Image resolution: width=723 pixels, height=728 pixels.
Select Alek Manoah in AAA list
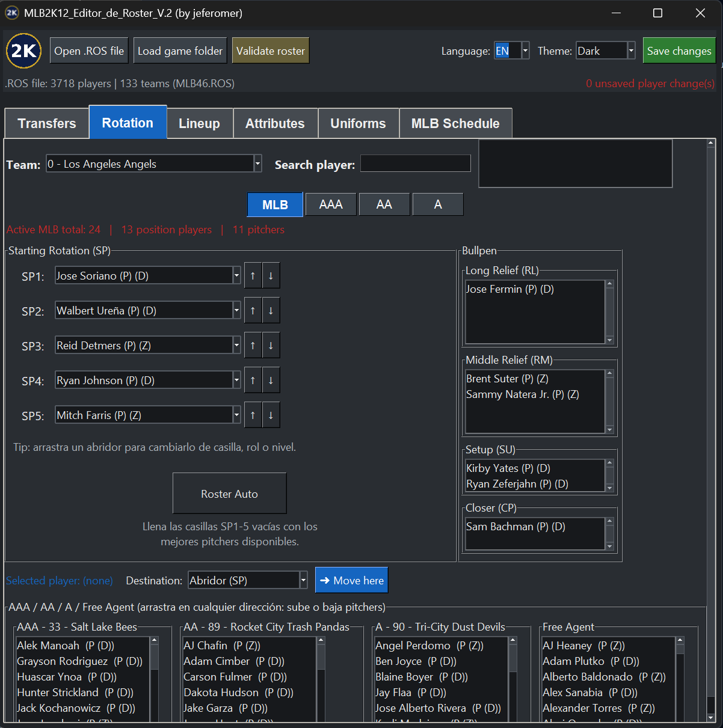[83, 646]
